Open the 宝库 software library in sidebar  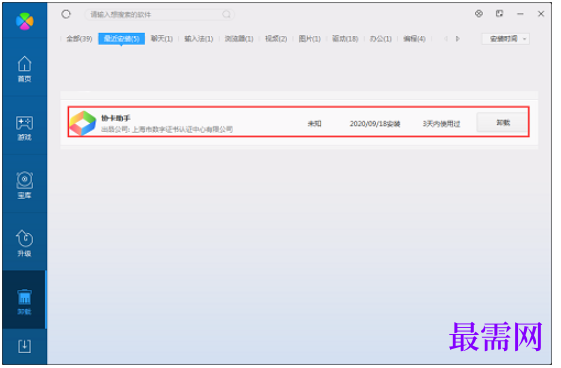tap(24, 185)
